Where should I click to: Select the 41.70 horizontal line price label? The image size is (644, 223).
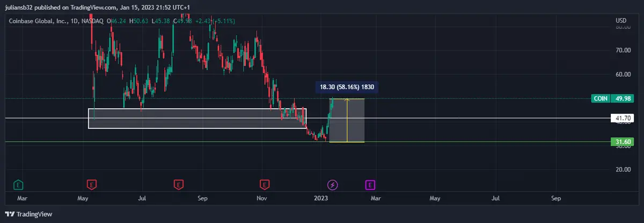point(623,118)
